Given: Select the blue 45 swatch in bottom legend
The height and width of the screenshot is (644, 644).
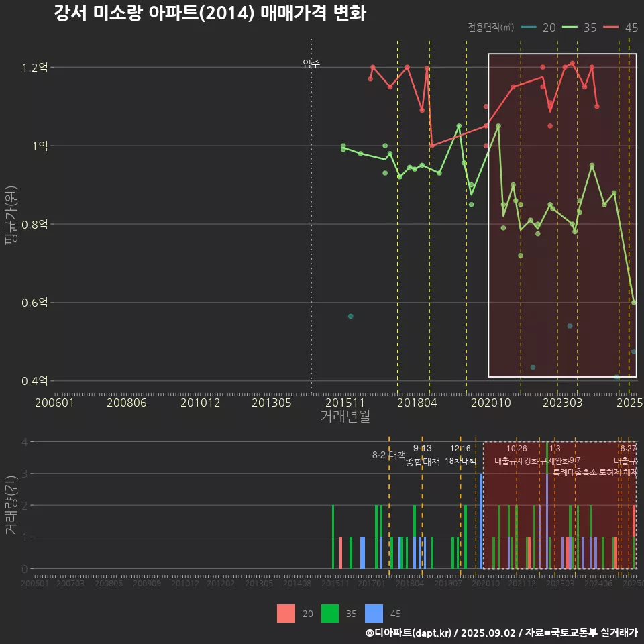Looking at the screenshot, I should pyautogui.click(x=374, y=614).
